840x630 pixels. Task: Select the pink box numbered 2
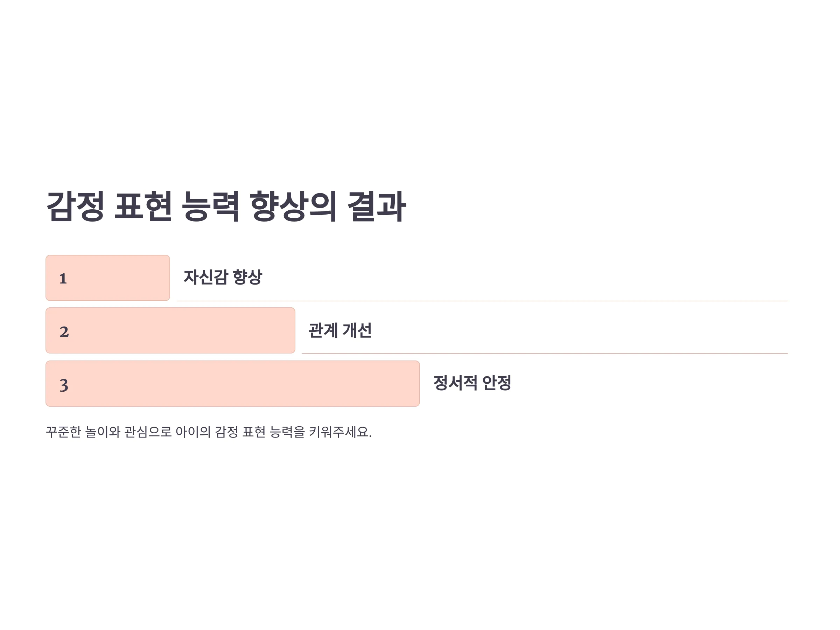point(170,330)
